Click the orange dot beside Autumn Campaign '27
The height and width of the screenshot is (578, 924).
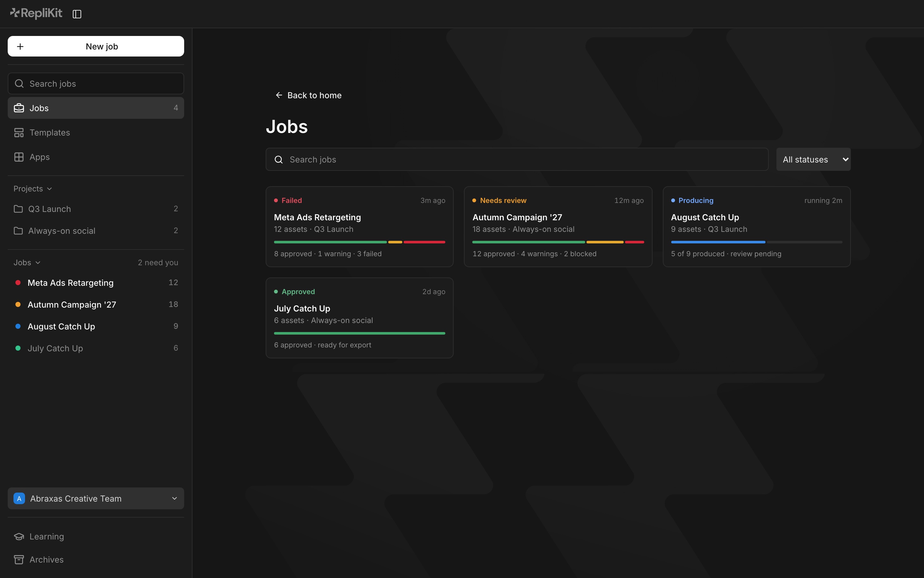tap(18, 304)
